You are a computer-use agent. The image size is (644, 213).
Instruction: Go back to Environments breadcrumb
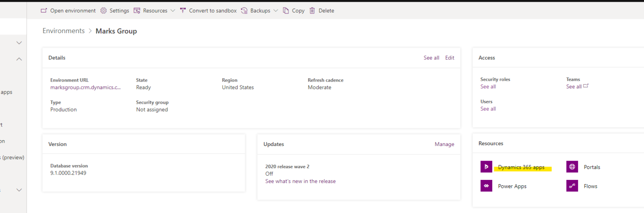tap(64, 31)
